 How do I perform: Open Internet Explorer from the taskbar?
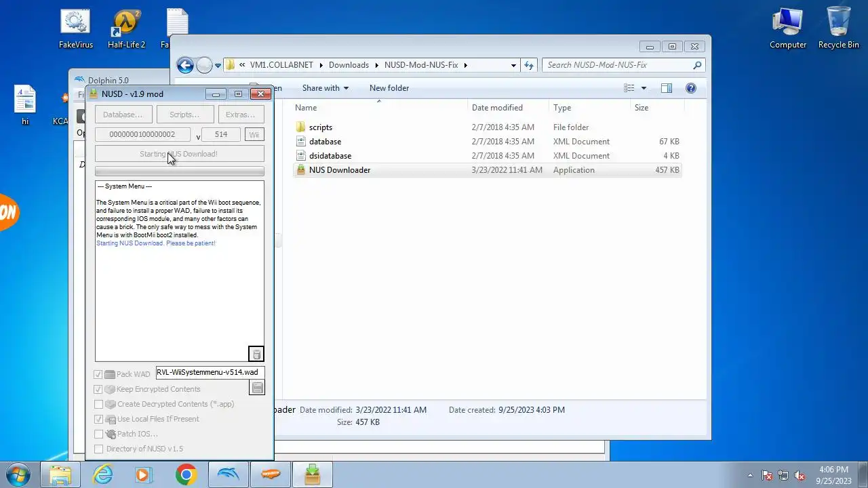click(x=102, y=474)
